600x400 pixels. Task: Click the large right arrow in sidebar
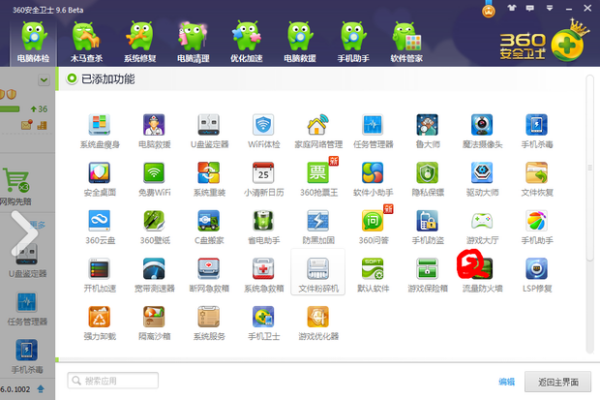(x=24, y=233)
